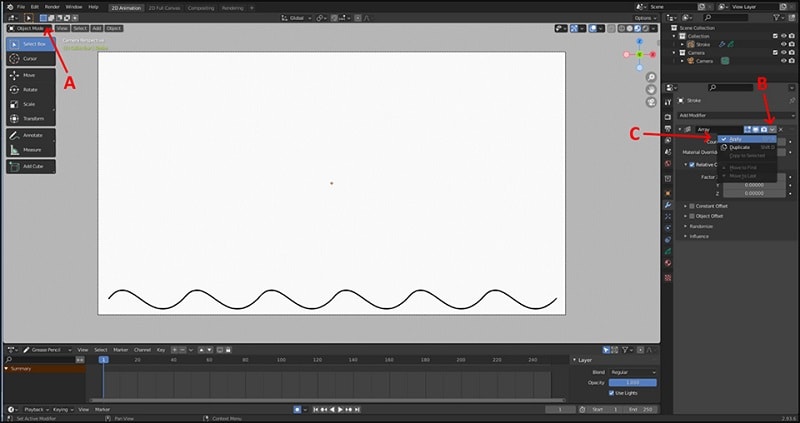Select the Cursor tool
The image size is (800, 423).
[31, 59]
